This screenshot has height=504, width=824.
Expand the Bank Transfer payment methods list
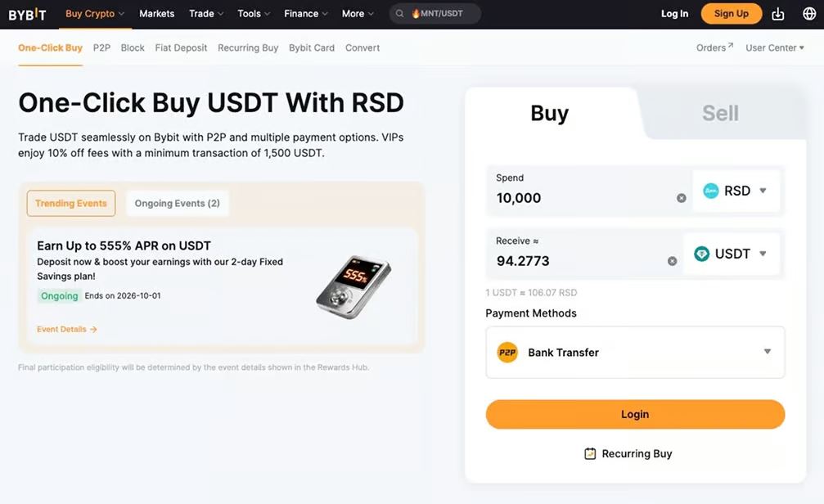coord(635,352)
